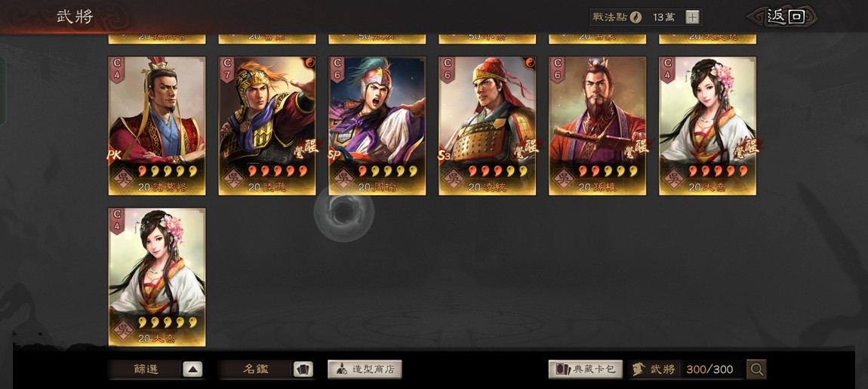Select the 諸葛恪 general card

point(157,126)
